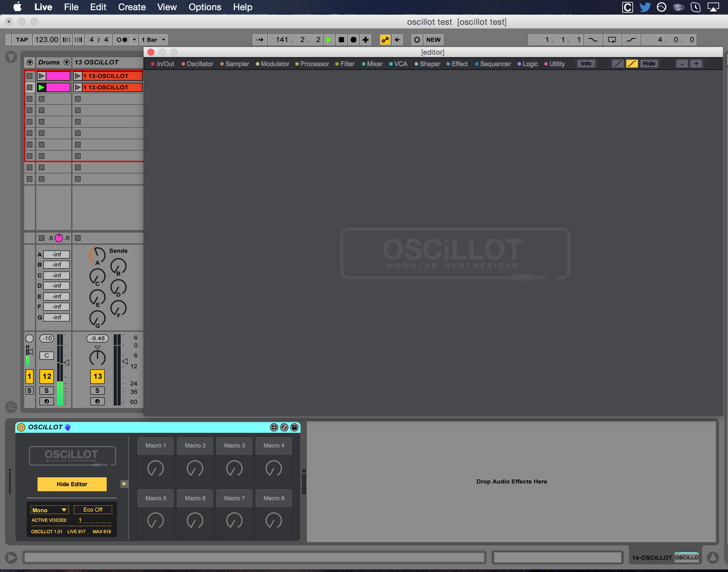Click the zoom out minus button

[682, 64]
